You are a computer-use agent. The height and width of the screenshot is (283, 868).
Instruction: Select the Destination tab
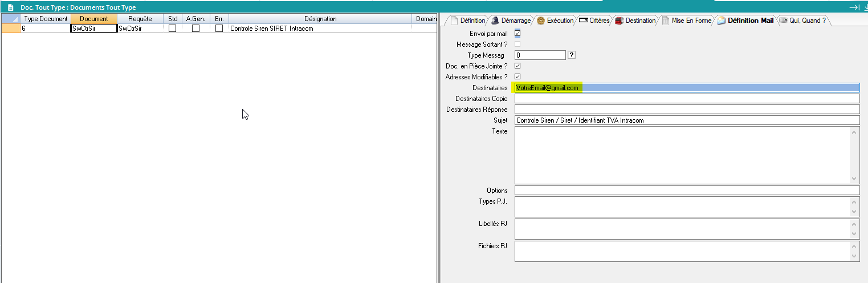[x=635, y=21]
